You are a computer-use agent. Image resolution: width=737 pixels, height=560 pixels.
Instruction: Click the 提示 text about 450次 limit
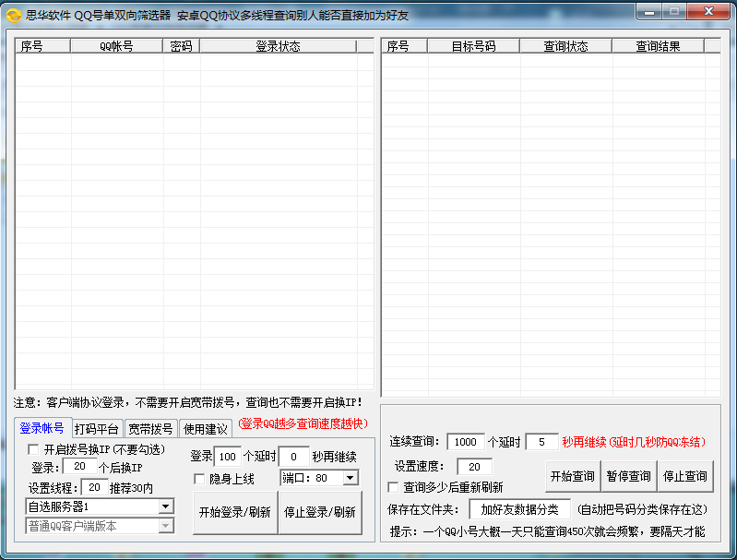click(x=547, y=531)
